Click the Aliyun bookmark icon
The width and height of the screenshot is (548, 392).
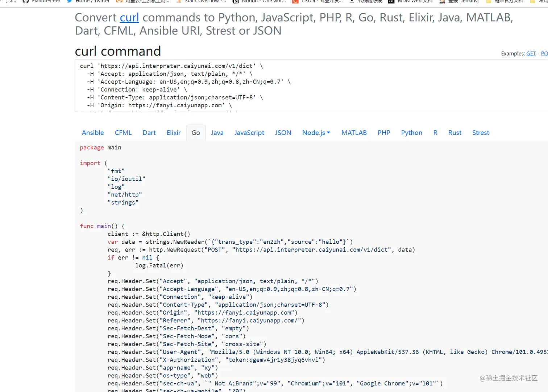(x=119, y=1)
